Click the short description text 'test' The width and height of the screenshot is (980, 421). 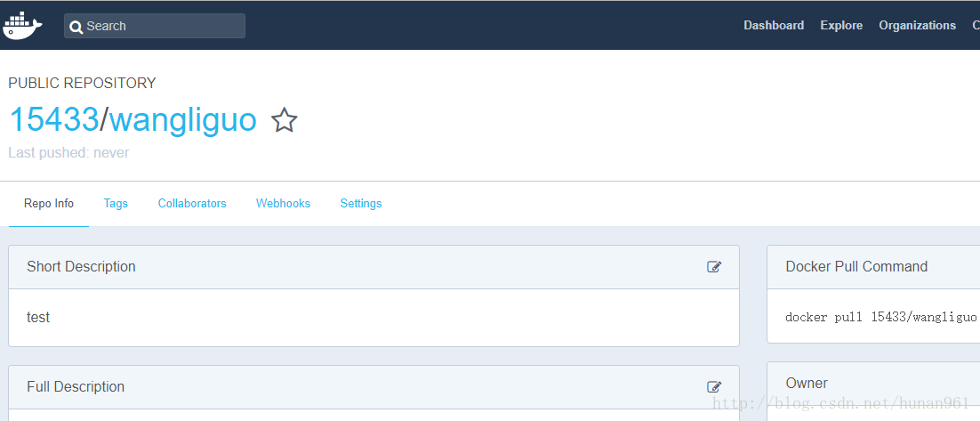[38, 318]
